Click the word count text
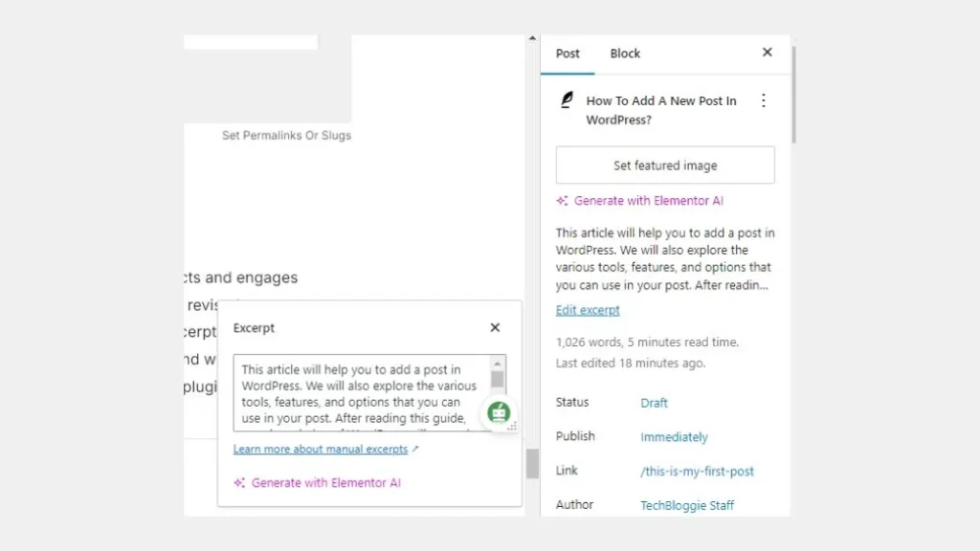 [x=647, y=342]
